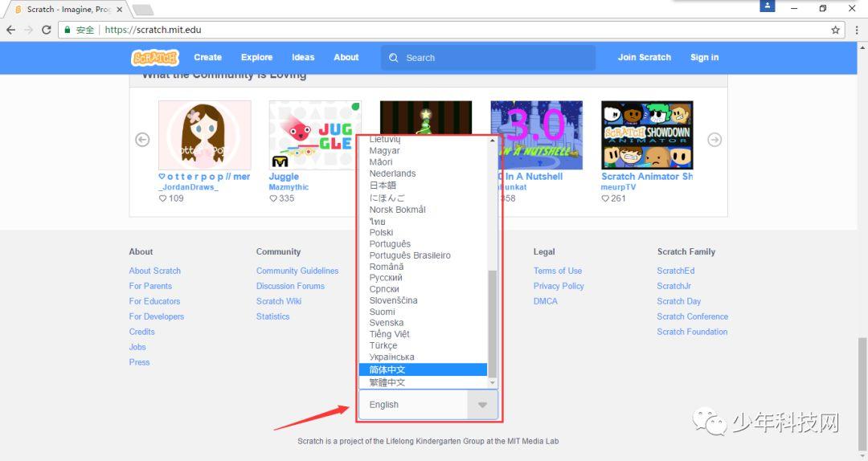The image size is (868, 461).
Task: Open Scratch Foundation footer link
Action: 693,332
